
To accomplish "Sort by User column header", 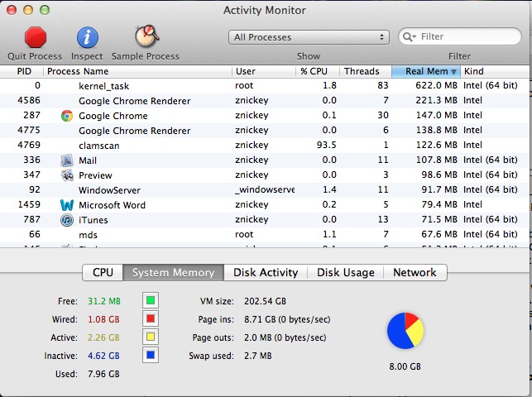I will [x=264, y=71].
